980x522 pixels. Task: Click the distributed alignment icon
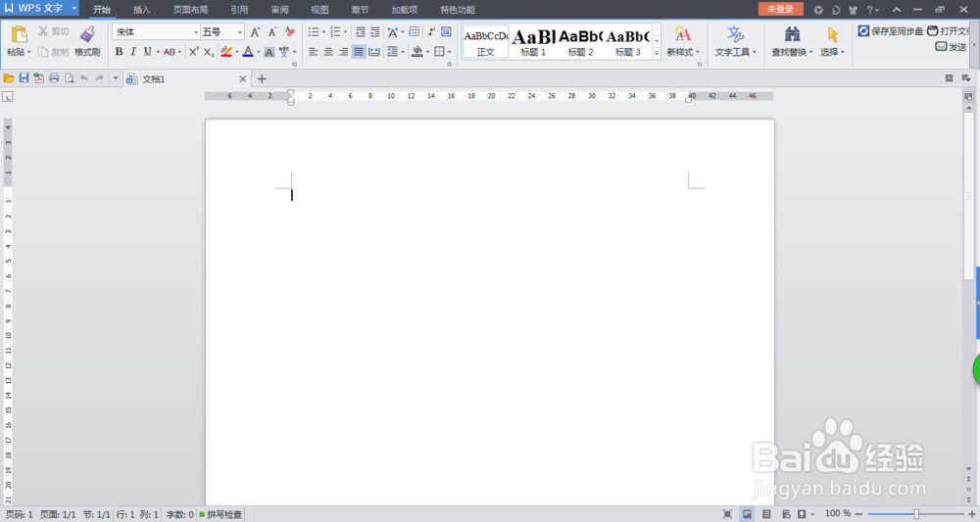coord(373,52)
